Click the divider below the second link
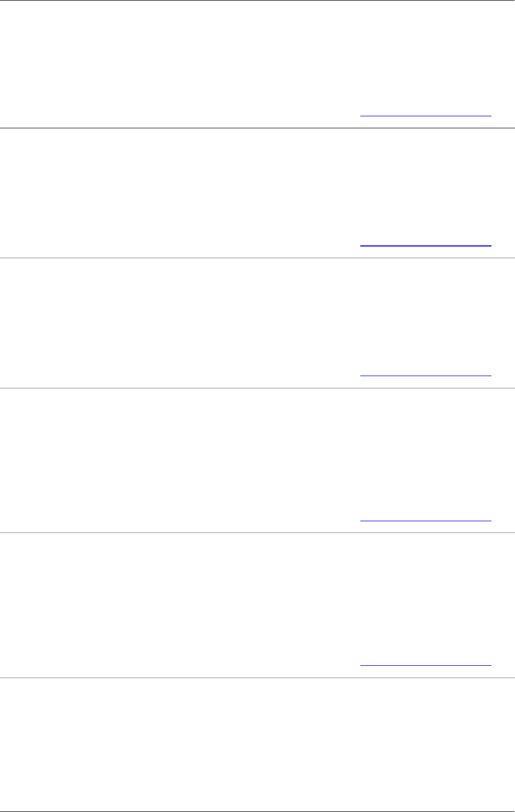 pyautogui.click(x=257, y=258)
